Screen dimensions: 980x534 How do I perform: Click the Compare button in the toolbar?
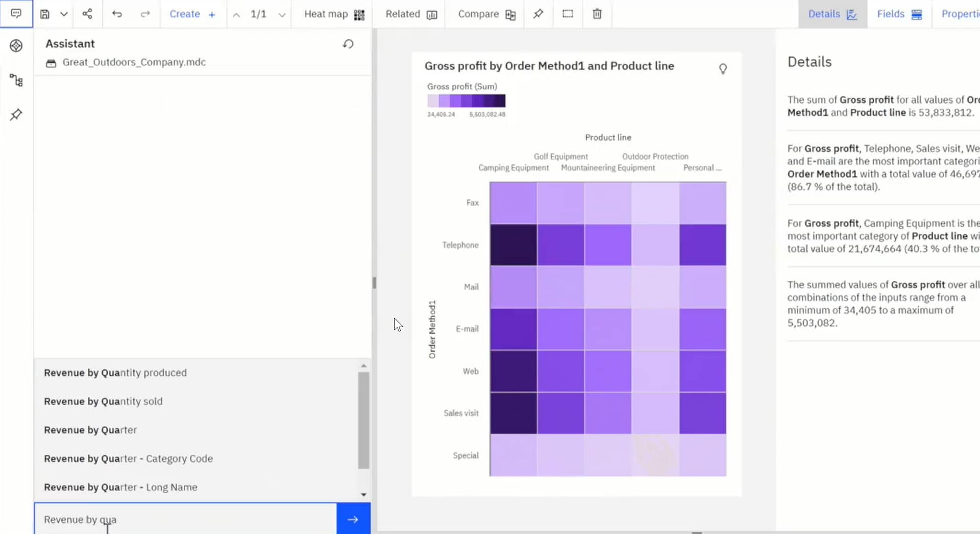[x=486, y=14]
